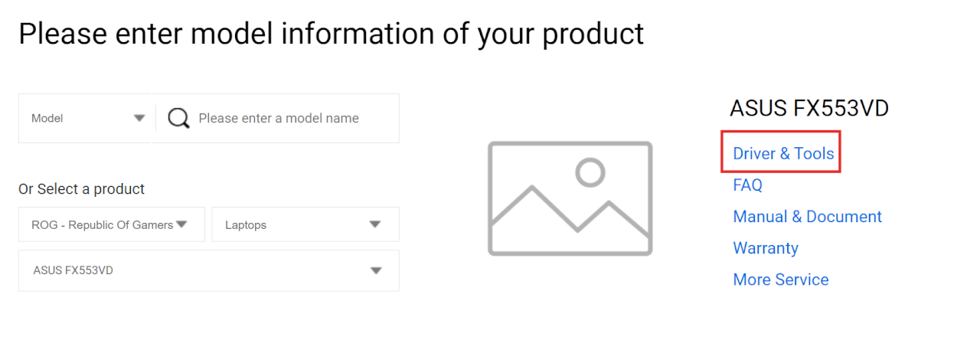Click the sun circle in placeholder image
Screen dimensions: 980x350
[590, 172]
